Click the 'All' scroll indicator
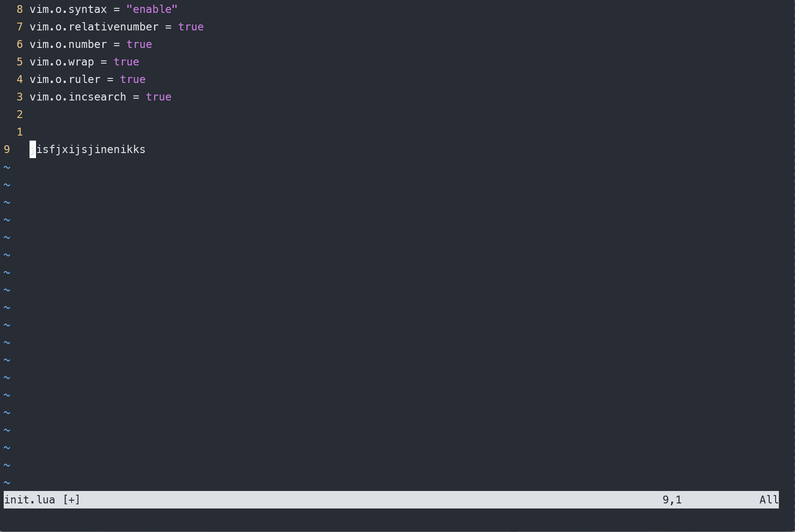This screenshot has width=795, height=532. [x=769, y=500]
